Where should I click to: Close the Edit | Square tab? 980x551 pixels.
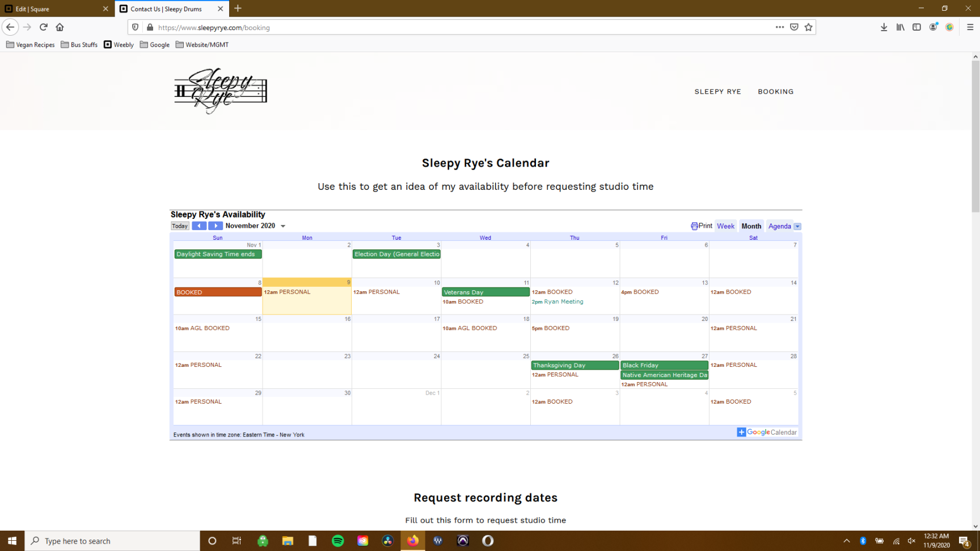coord(105,9)
